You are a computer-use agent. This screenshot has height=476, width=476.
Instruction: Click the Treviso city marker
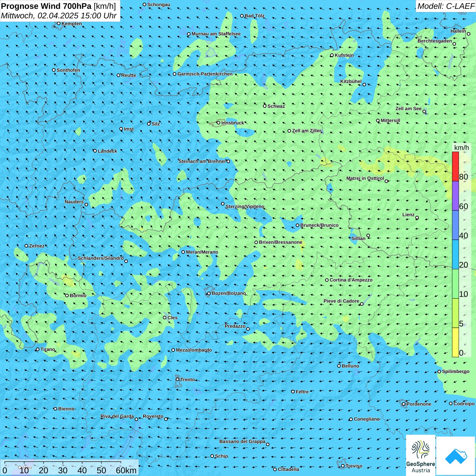343,466
